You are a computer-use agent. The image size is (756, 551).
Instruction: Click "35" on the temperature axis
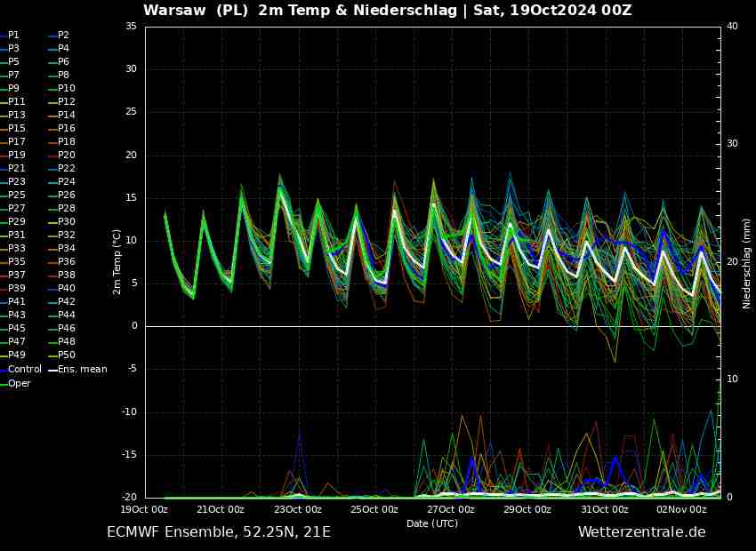tap(131, 26)
